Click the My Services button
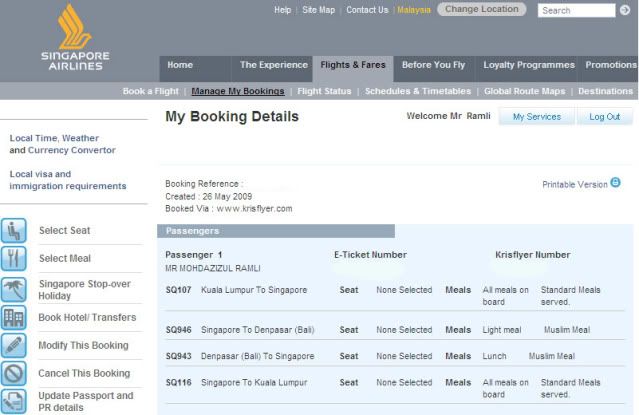The image size is (639, 415). (x=537, y=117)
